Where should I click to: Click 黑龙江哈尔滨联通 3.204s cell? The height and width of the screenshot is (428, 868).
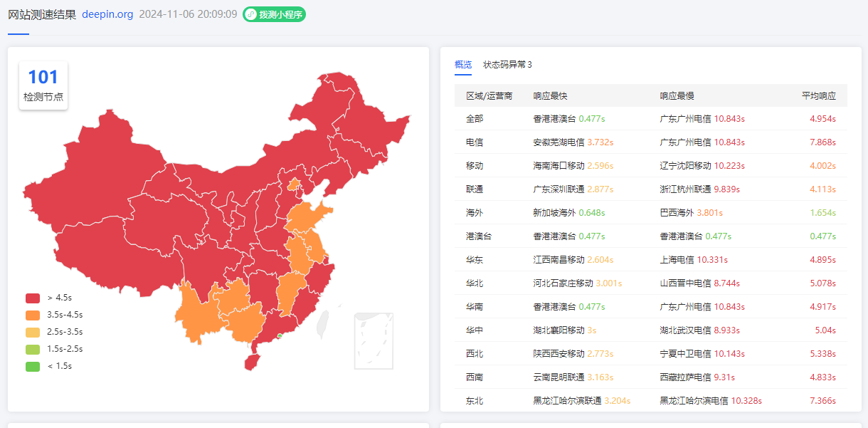point(582,401)
